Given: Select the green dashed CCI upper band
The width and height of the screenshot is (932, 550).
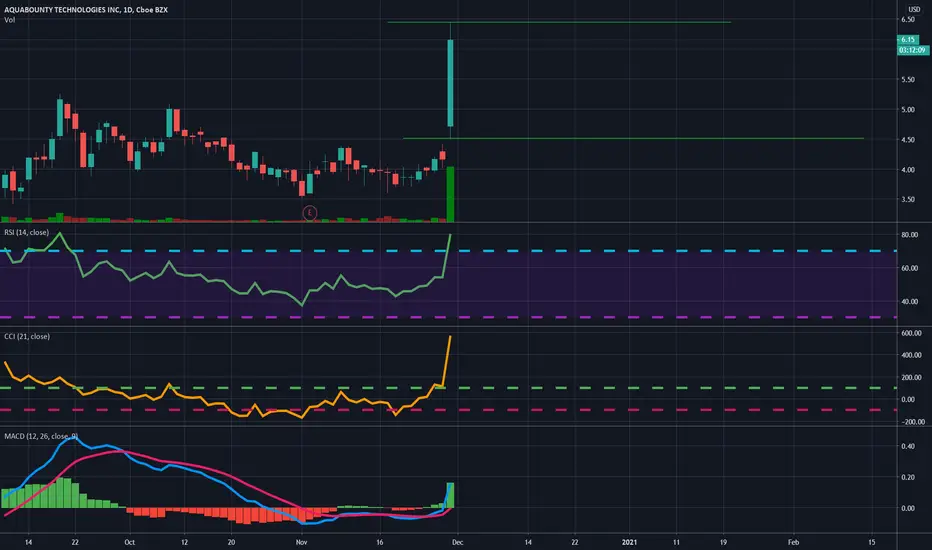Looking at the screenshot, I should [448, 388].
